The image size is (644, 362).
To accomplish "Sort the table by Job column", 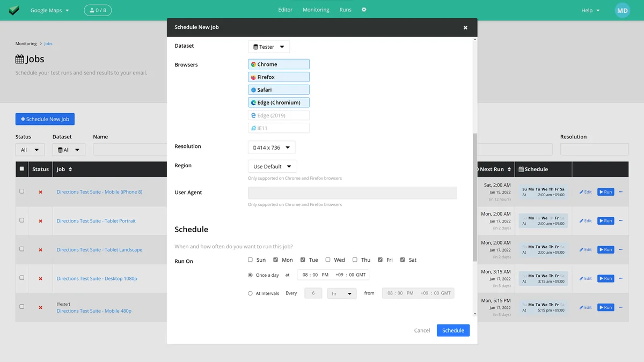I will [64, 169].
